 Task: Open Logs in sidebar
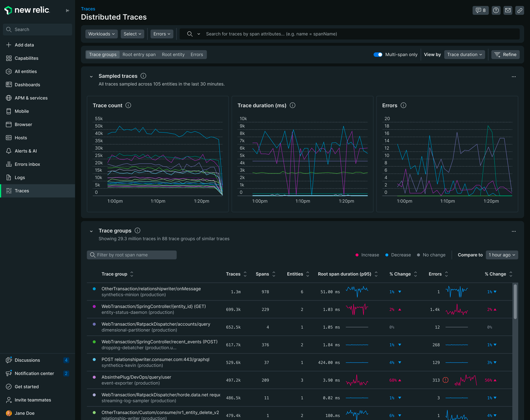(37, 177)
